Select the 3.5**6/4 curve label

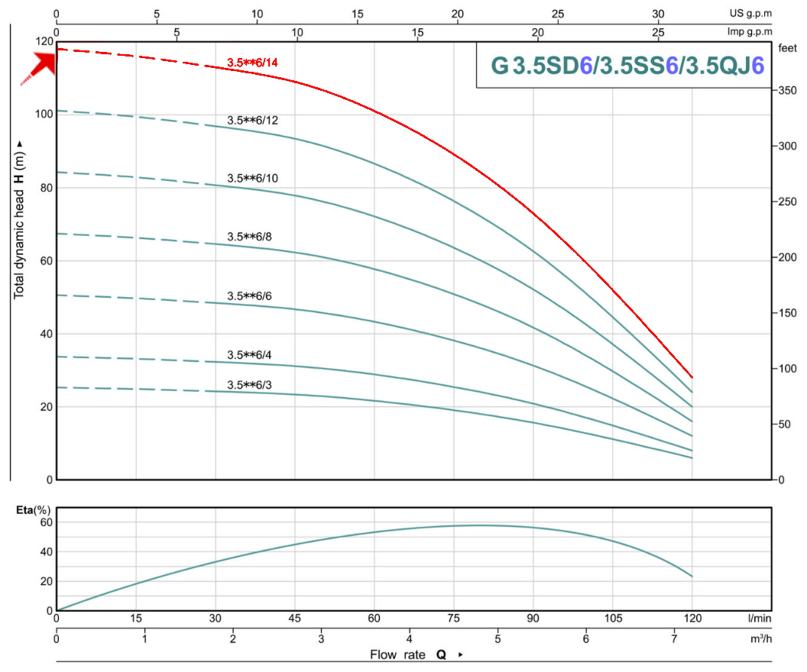tap(249, 355)
